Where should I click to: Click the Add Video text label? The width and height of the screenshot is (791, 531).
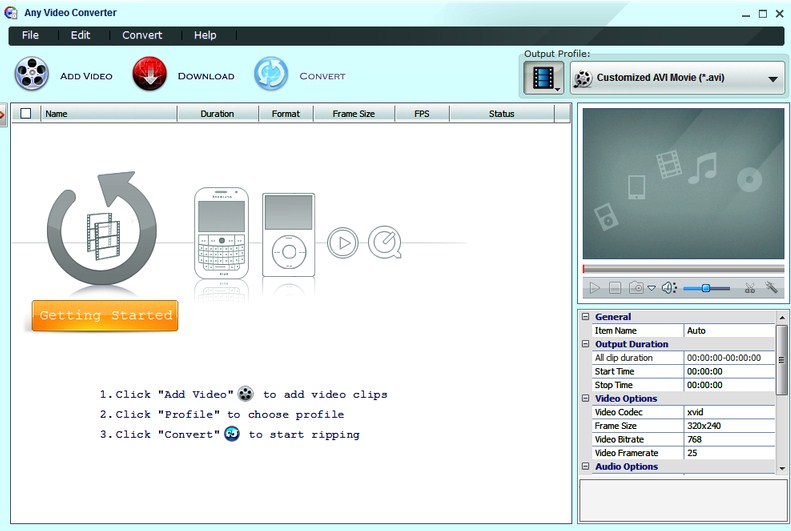pyautogui.click(x=86, y=76)
